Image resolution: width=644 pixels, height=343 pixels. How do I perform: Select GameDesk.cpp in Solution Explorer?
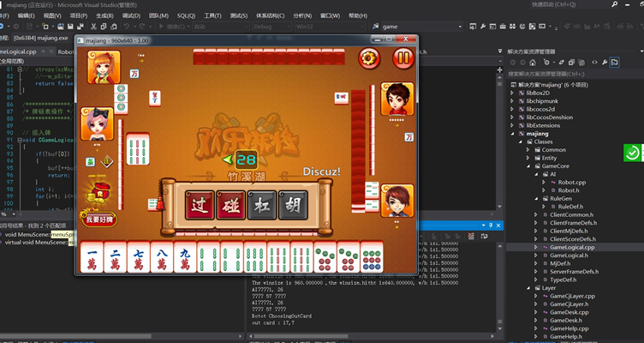569,312
